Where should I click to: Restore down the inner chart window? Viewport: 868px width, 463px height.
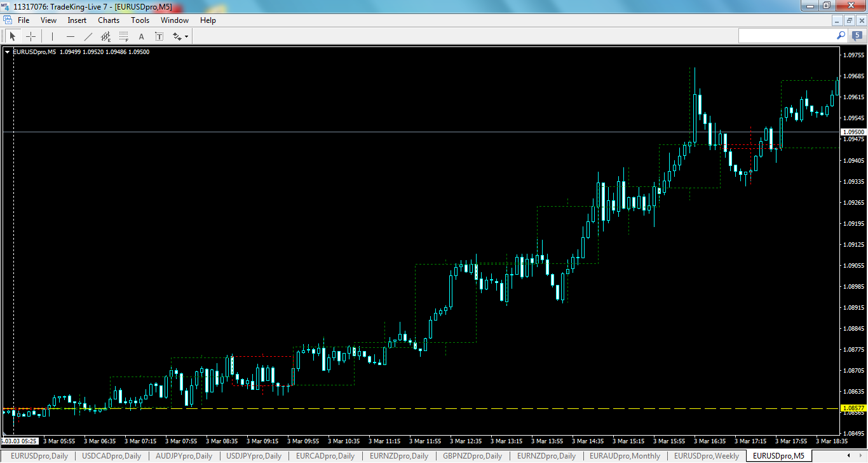[849, 20]
